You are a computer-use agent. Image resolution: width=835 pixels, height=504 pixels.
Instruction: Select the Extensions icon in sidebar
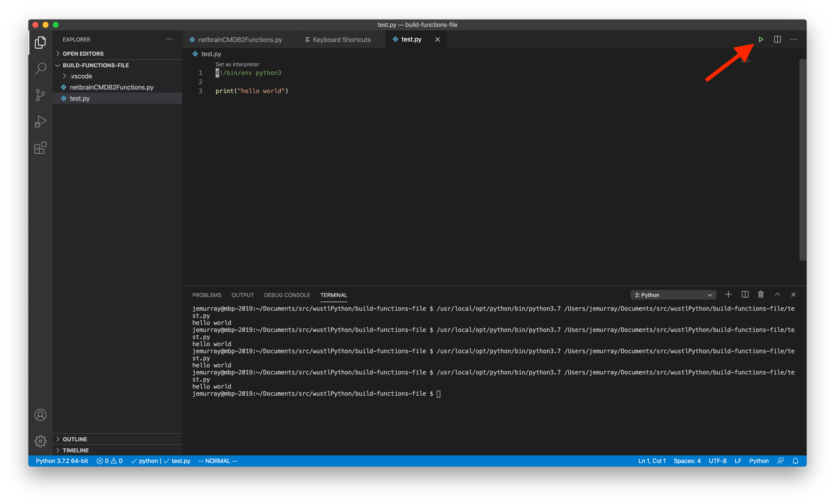coord(40,147)
